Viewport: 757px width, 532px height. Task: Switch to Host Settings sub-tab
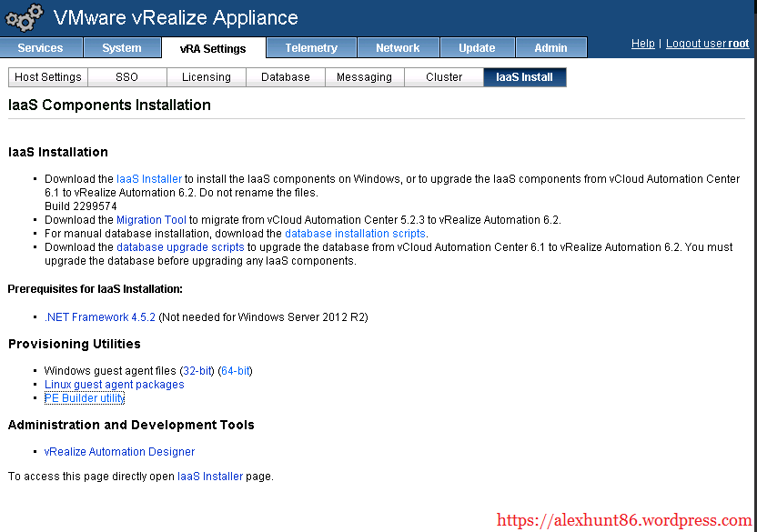click(48, 77)
